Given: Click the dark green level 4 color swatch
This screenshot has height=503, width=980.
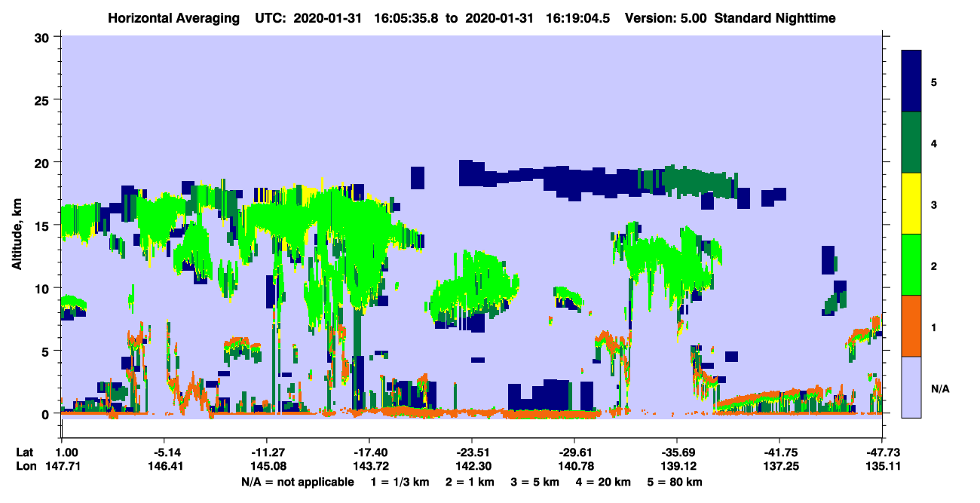Looking at the screenshot, I should pos(911,142).
